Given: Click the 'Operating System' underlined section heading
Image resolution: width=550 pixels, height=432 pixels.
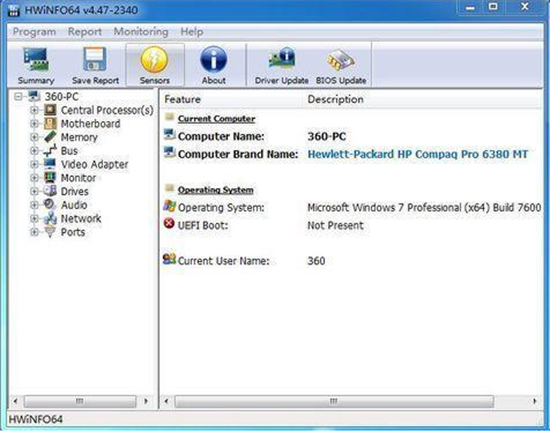Looking at the screenshot, I should click(x=215, y=190).
